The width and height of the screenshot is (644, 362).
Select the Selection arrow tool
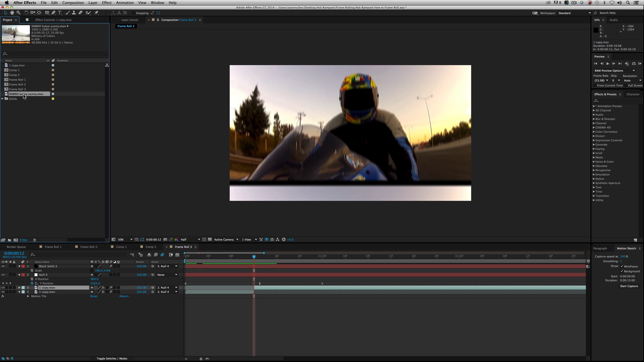[5, 13]
